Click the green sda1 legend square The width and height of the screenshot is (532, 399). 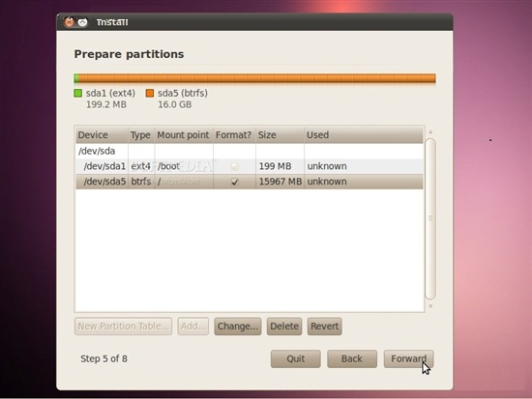coord(78,93)
